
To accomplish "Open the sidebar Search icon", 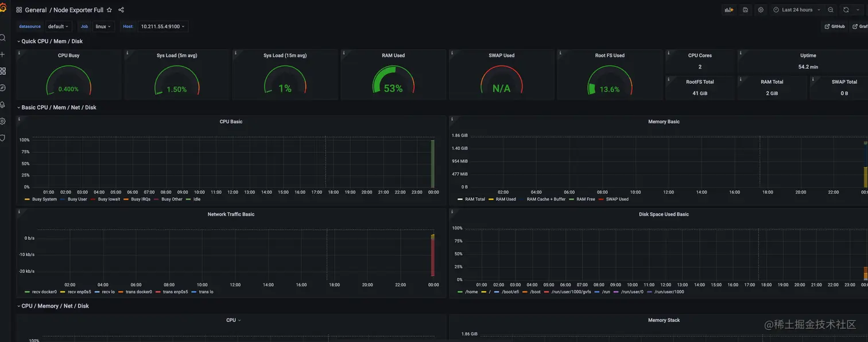I will [3, 38].
